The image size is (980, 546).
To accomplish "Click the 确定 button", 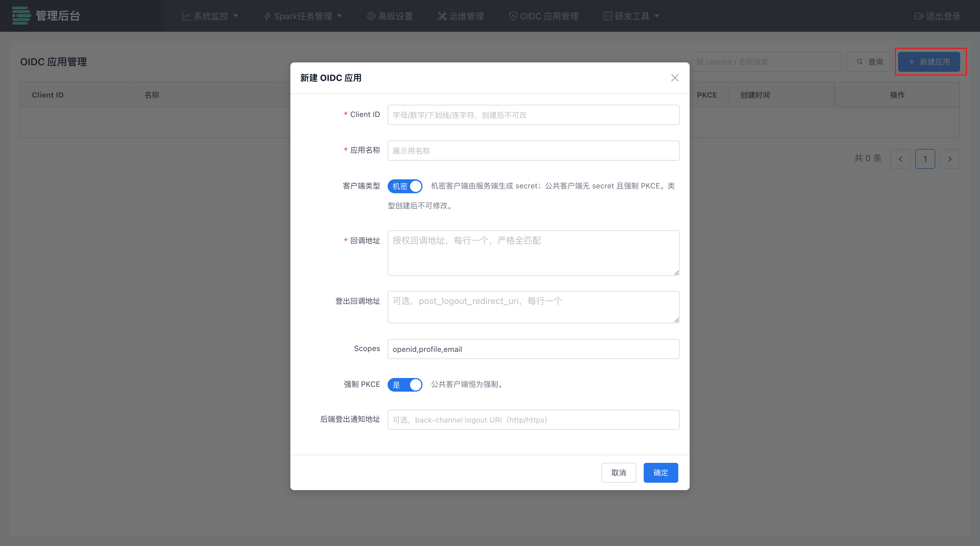I will tap(660, 472).
